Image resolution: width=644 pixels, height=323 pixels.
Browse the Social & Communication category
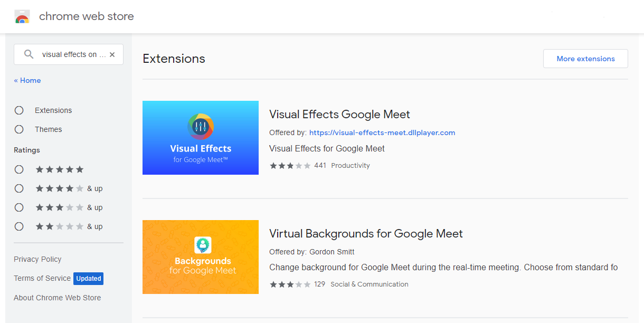point(369,284)
